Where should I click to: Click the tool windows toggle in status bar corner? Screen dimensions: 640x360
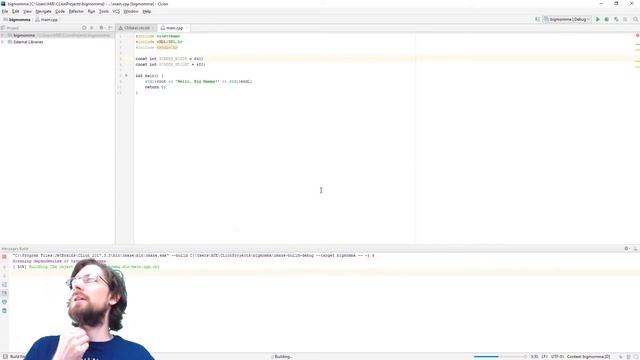pyautogui.click(x=5, y=357)
